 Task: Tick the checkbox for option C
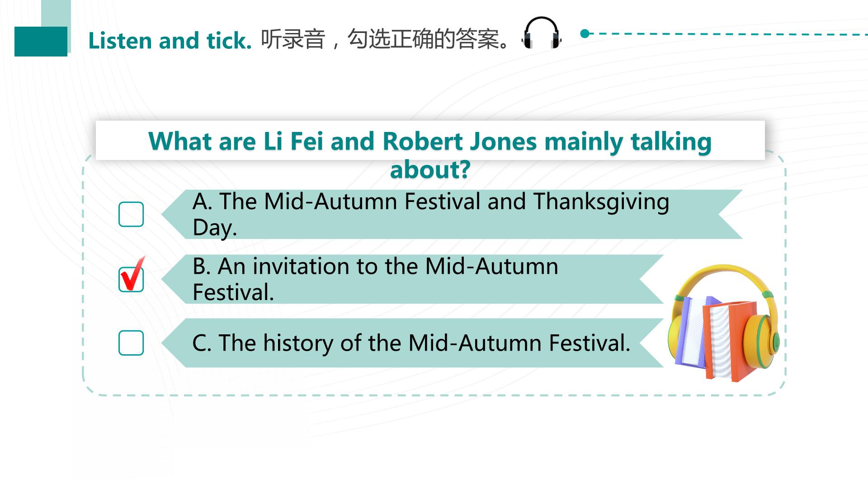click(131, 343)
